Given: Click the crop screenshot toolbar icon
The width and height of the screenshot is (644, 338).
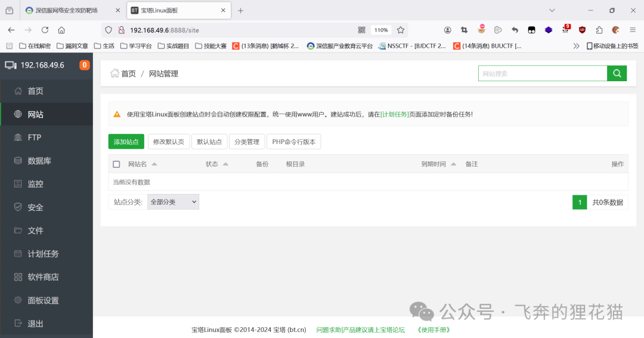Looking at the screenshot, I should [464, 30].
